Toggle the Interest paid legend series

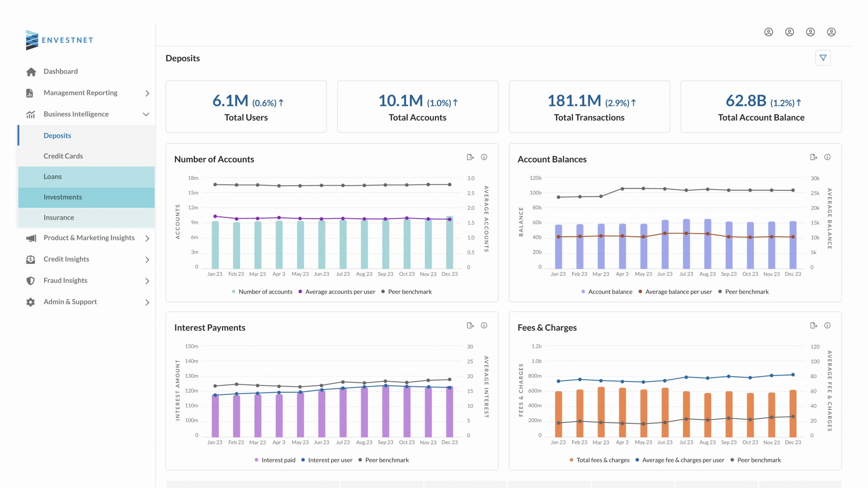pyautogui.click(x=275, y=460)
